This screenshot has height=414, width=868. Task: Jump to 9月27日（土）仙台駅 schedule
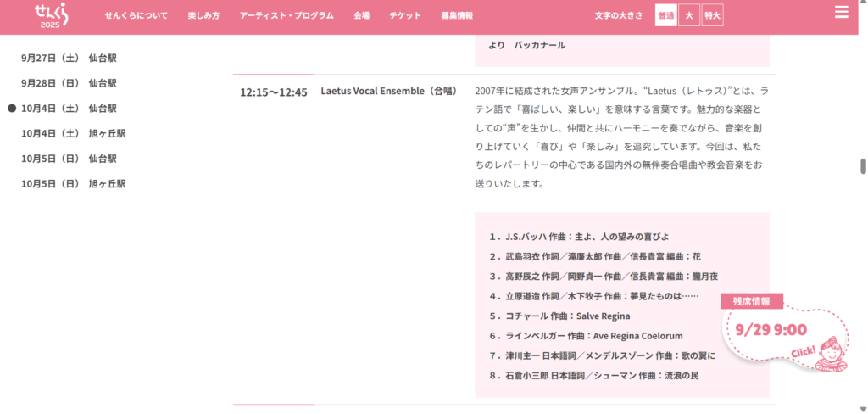tap(69, 59)
